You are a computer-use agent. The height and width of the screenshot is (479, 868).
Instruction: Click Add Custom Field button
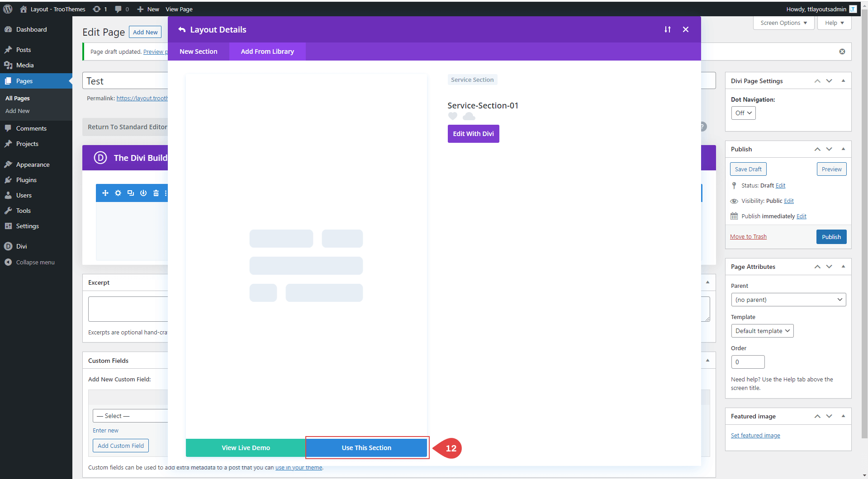tap(121, 446)
